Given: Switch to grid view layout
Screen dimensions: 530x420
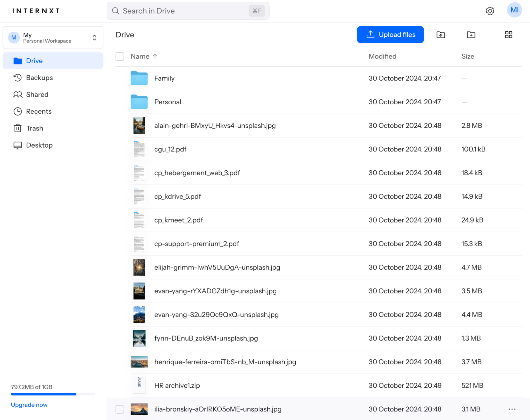Looking at the screenshot, I should coord(509,35).
